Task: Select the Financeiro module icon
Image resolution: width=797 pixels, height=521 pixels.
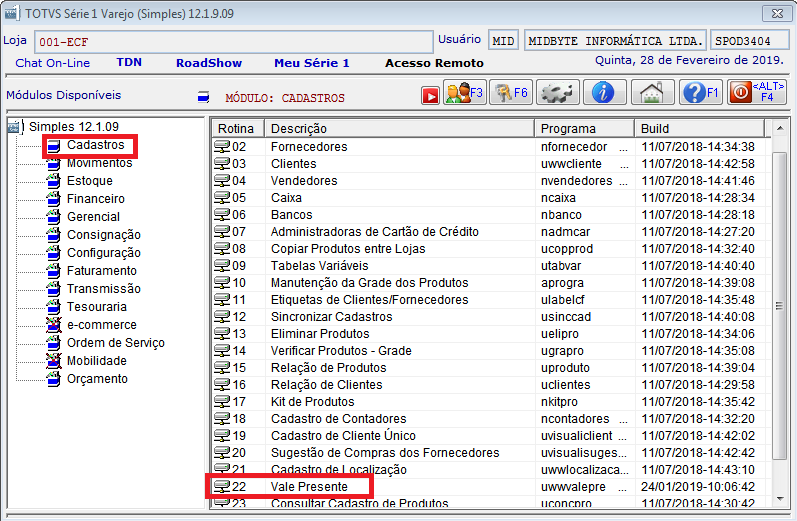Action: 53,199
